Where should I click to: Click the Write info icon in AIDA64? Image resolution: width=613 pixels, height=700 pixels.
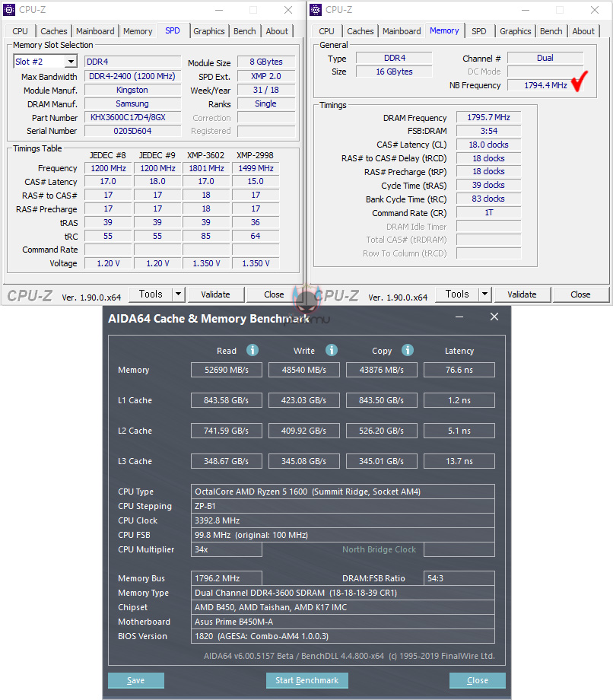(332, 350)
